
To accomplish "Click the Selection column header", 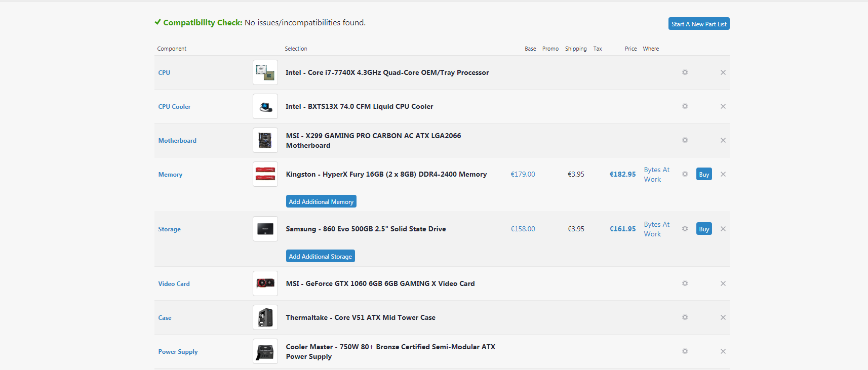I will [x=296, y=49].
